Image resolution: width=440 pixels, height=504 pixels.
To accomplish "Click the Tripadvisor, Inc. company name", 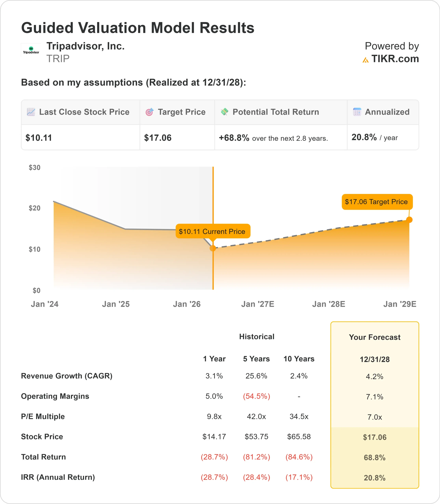I will [x=86, y=46].
